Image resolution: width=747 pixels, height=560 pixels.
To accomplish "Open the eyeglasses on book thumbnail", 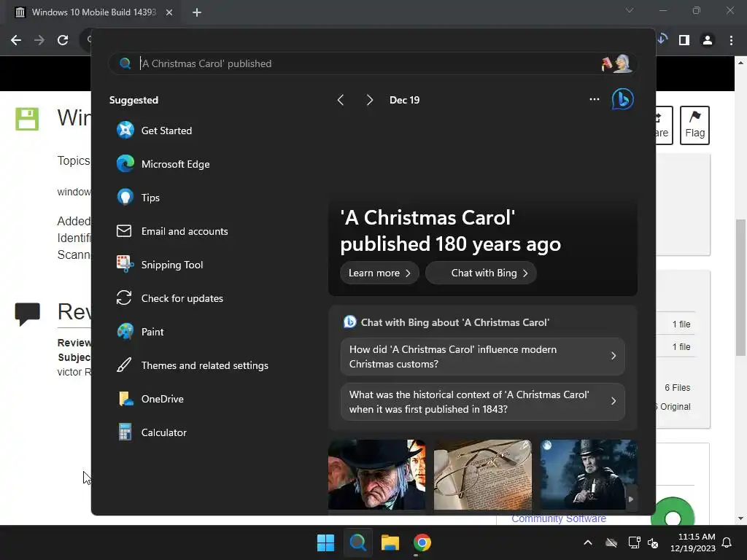I will [483, 475].
